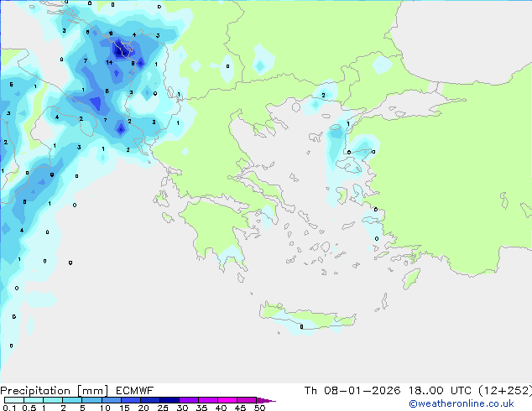This screenshot has height=411, width=532.
Task: Click the '14' precipitation value on the map
Action: (x=109, y=62)
